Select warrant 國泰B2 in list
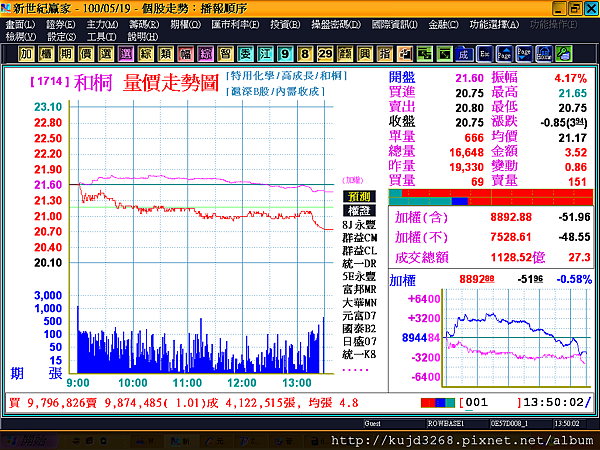This screenshot has height=450, width=600. point(359,329)
